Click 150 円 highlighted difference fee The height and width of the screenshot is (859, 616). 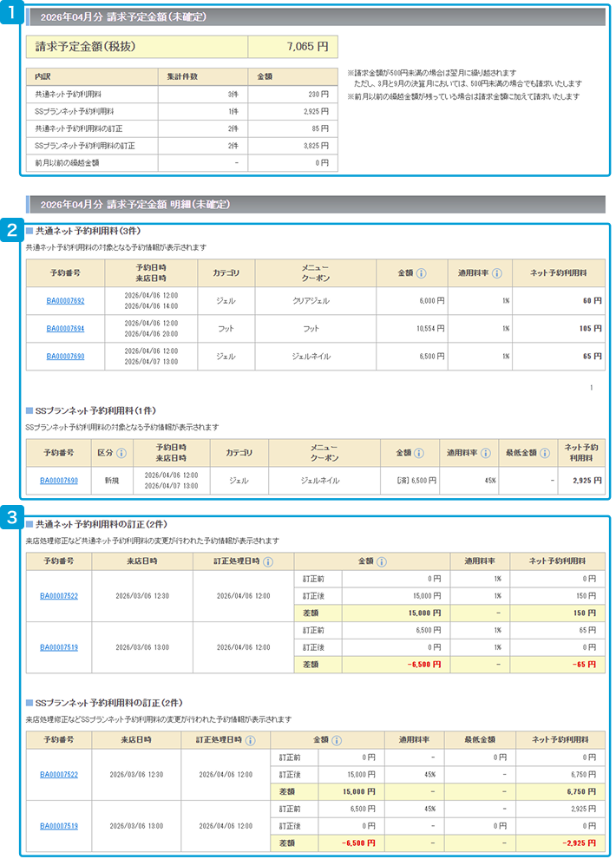pyautogui.click(x=586, y=613)
